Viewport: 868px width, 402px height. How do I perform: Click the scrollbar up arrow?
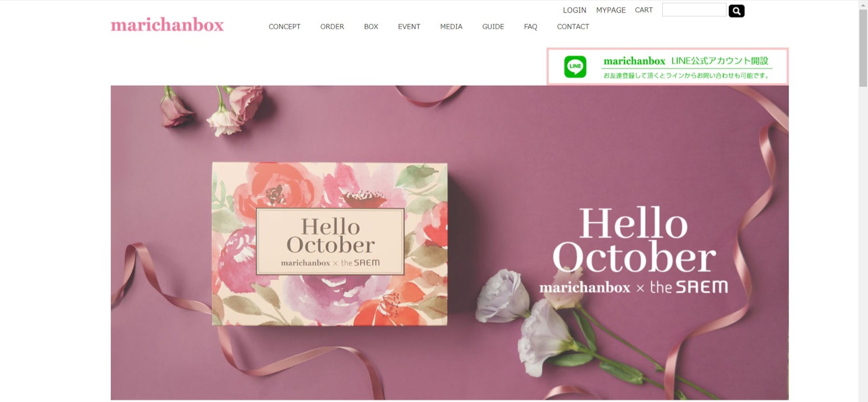click(x=863, y=4)
